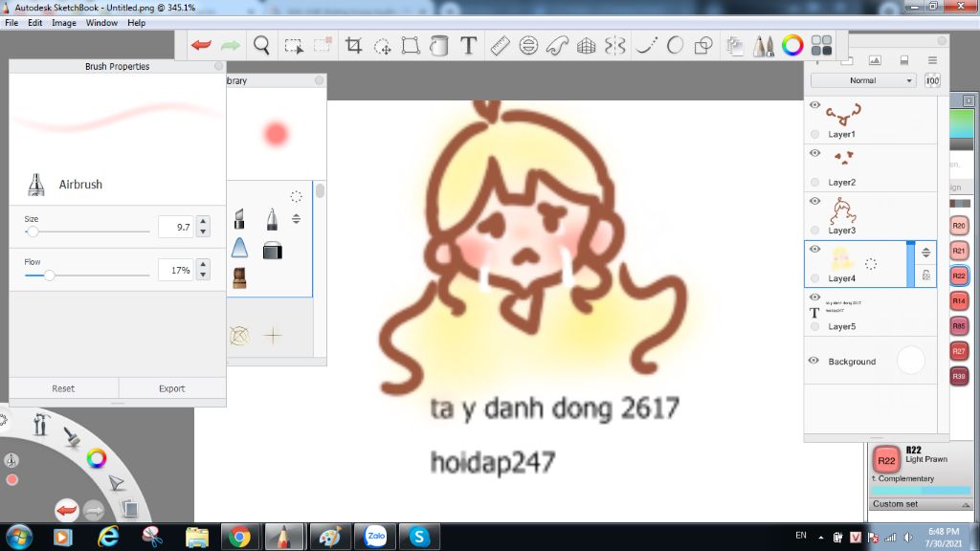Select the Steady Stroke tool
Viewport: 980px width, 551px height.
coord(646,46)
